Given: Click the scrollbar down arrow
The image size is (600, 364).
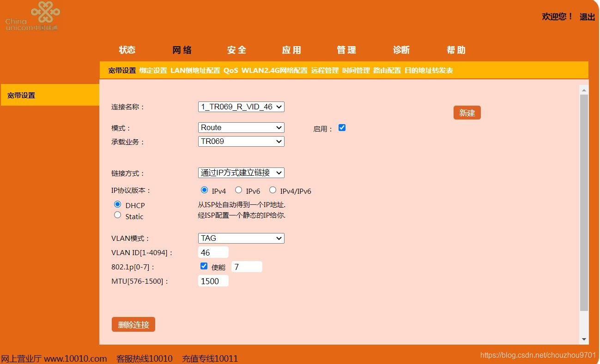Looking at the screenshot, I should tap(584, 340).
